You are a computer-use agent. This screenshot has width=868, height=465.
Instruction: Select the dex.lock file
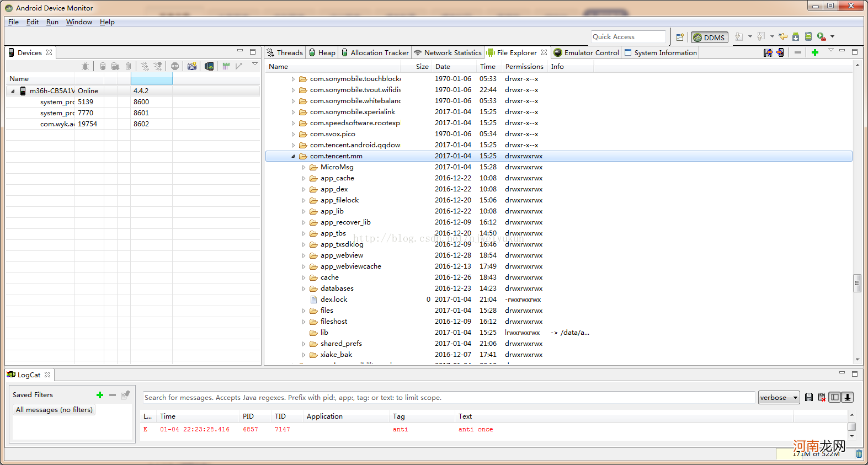tap(334, 300)
